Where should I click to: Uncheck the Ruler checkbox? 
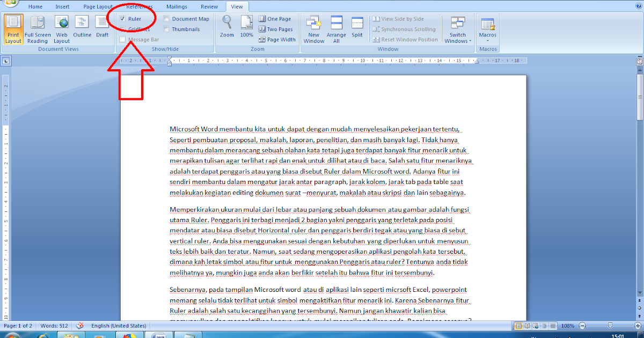[x=122, y=19]
